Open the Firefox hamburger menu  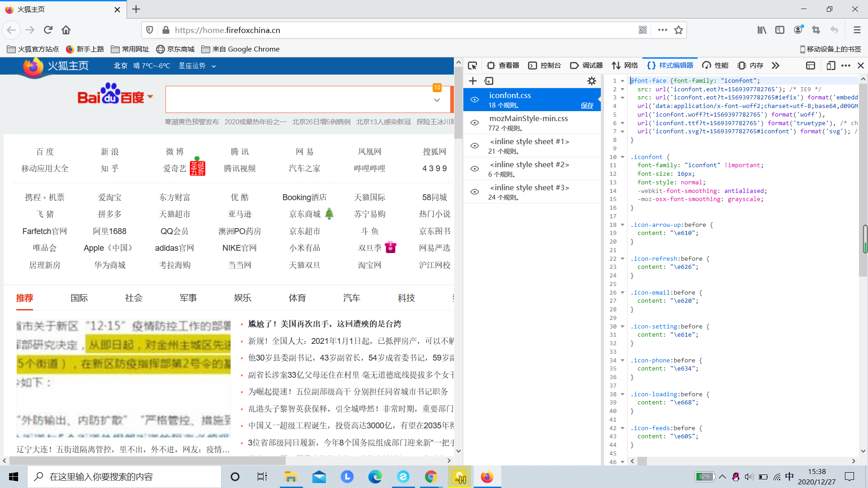857,30
